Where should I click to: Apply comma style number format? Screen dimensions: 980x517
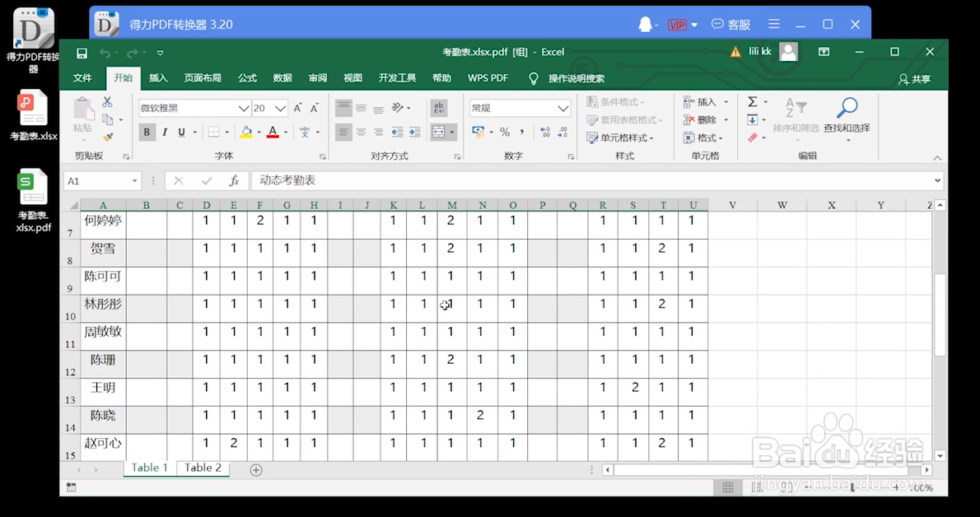522,132
